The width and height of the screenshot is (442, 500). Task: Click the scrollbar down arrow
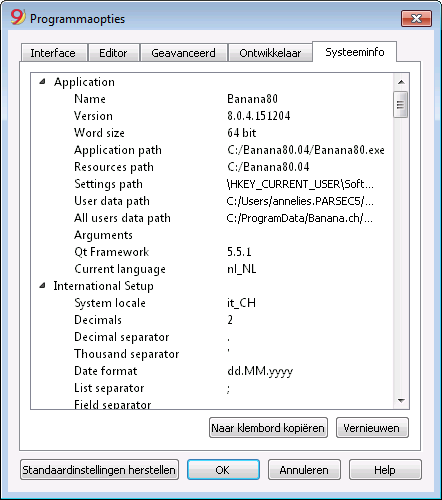click(401, 400)
